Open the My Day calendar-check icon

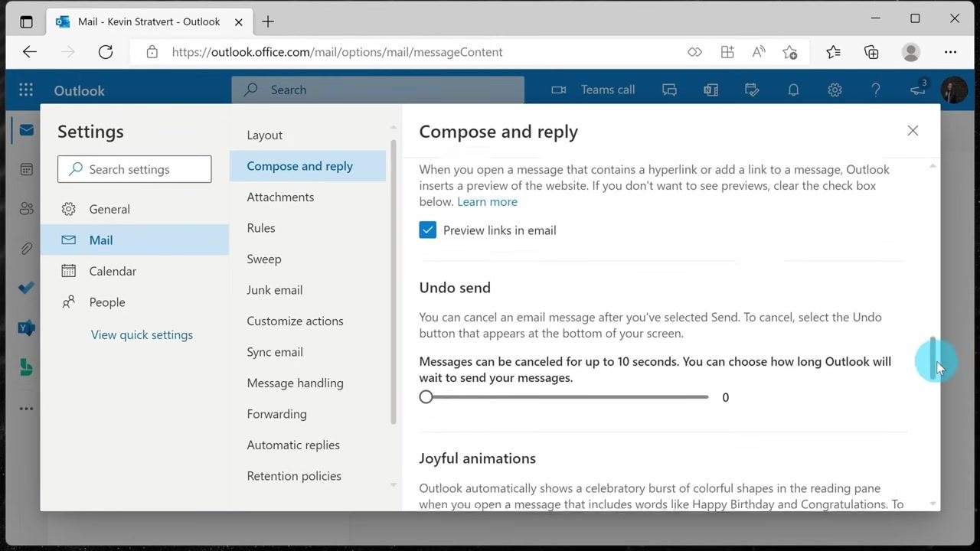[752, 90]
